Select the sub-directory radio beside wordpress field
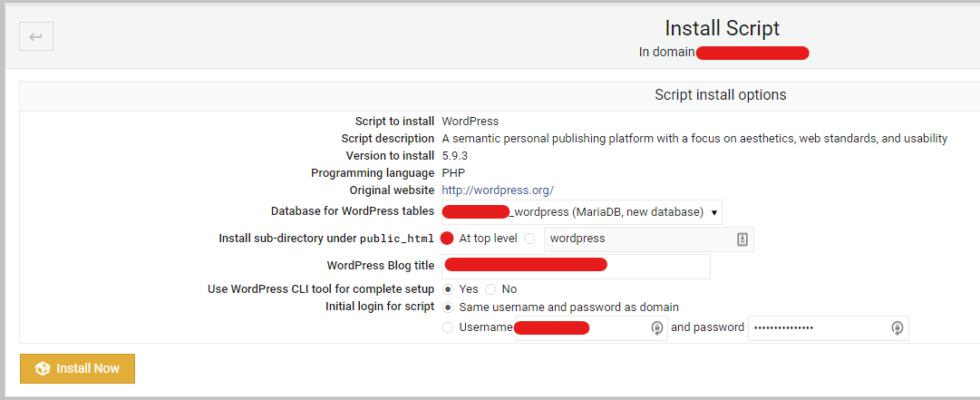980x400 pixels. click(530, 239)
